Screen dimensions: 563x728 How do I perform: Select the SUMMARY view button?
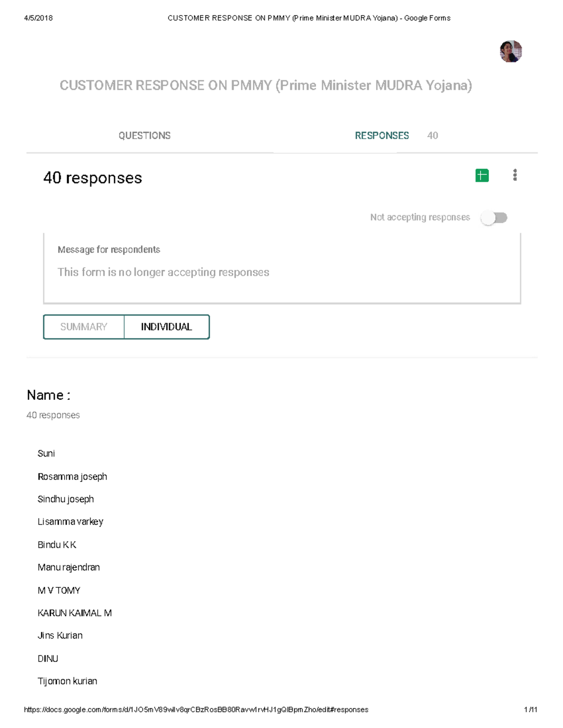pos(83,327)
